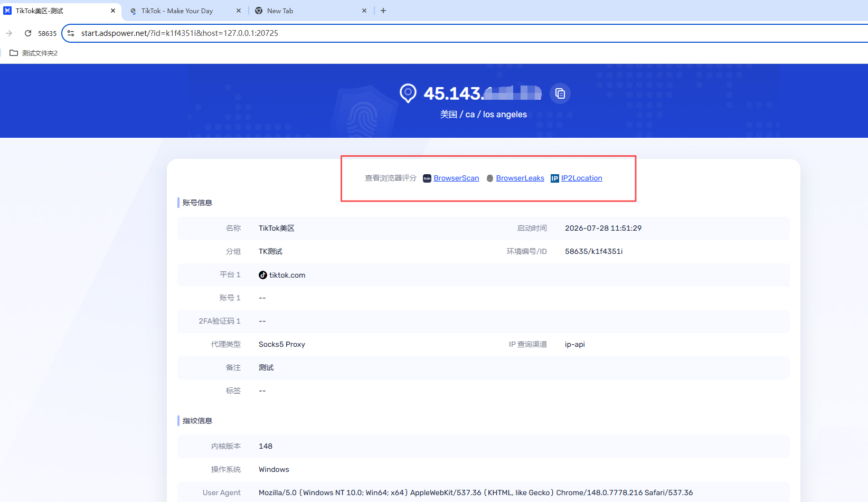This screenshot has width=868, height=502.
Task: Click the 58635 profile number label
Action: click(x=47, y=33)
